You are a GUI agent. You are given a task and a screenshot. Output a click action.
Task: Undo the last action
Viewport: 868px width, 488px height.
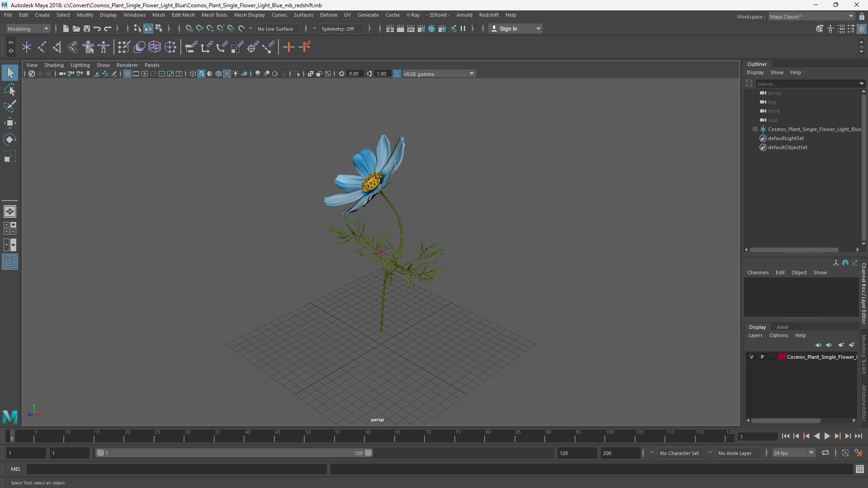point(97,28)
